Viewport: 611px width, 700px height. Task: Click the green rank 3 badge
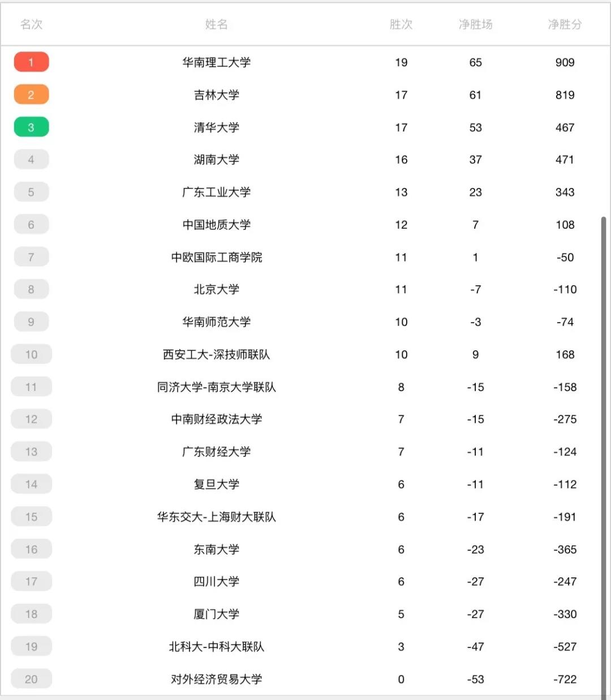pyautogui.click(x=31, y=127)
